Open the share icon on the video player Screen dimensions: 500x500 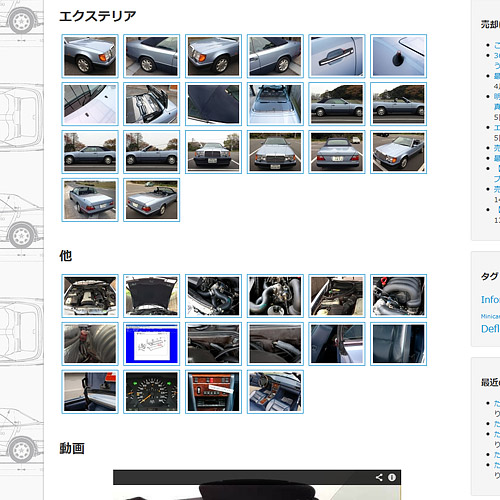pos(379,477)
